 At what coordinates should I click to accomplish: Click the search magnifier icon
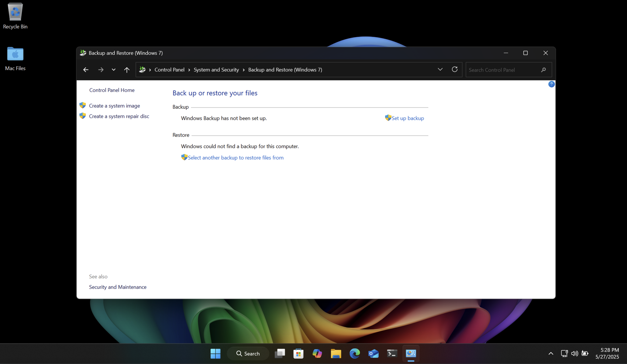click(x=543, y=70)
